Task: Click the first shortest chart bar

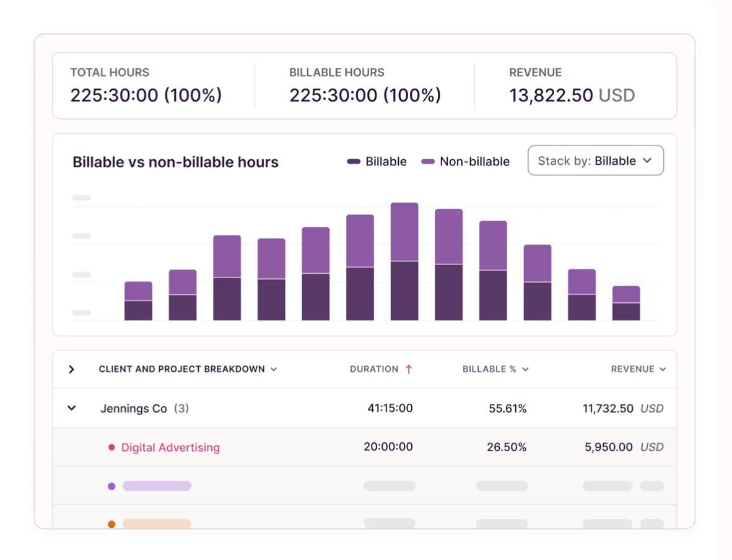Action: pyautogui.click(x=138, y=301)
